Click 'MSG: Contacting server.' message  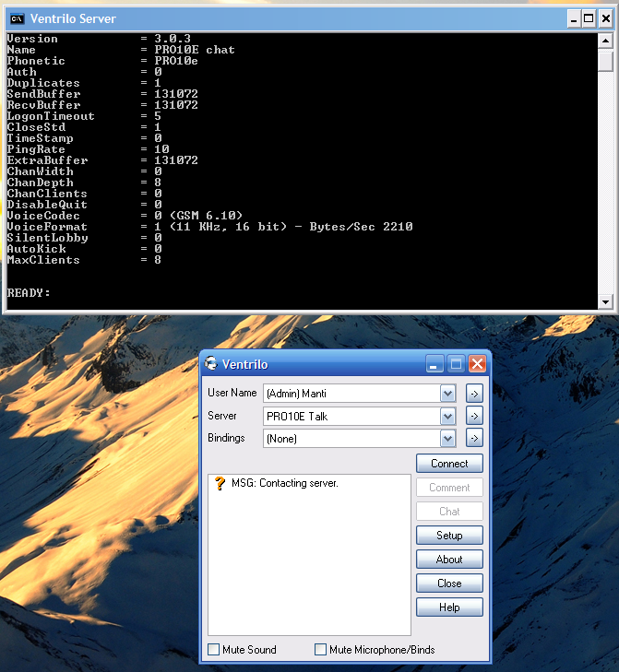pos(285,483)
